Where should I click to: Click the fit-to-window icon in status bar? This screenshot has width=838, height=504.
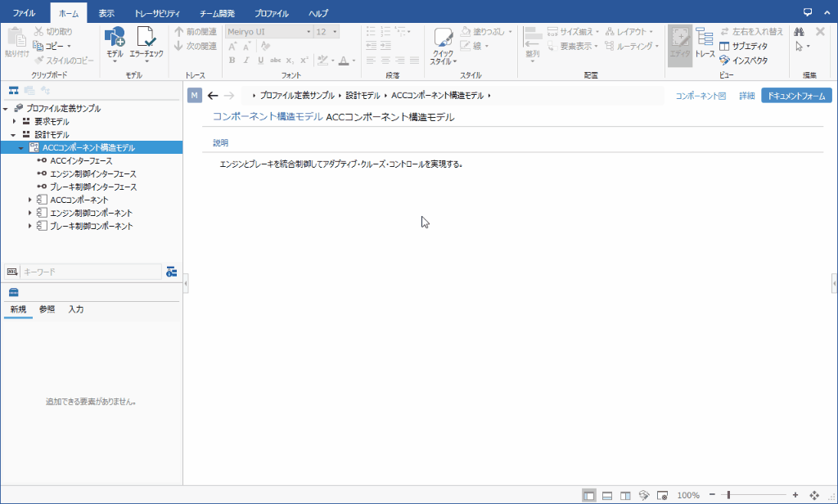[814, 495]
